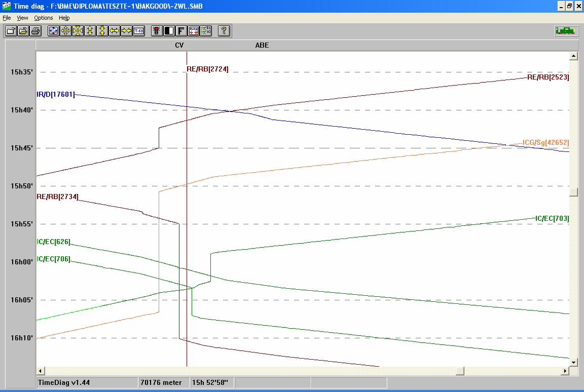Viewport: 584px width, 392px height.
Task: Open the View menu
Action: pos(22,18)
